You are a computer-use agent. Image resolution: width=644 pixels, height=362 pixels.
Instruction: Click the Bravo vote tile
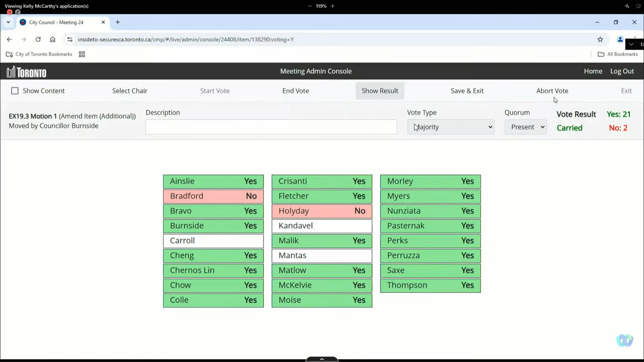pos(213,211)
